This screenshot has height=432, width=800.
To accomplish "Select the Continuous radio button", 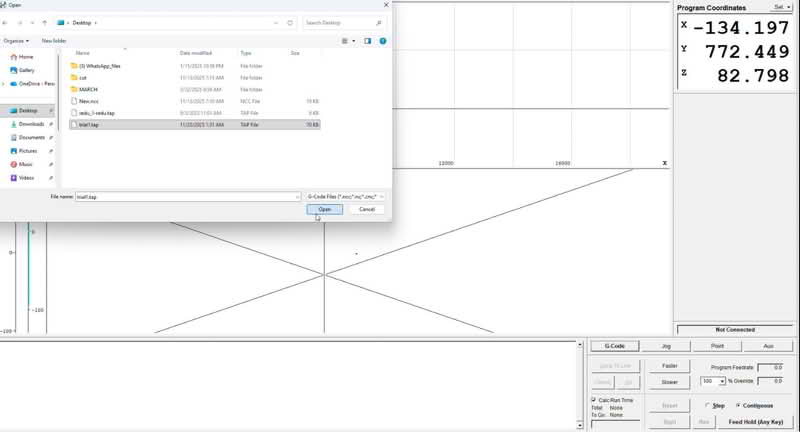I will click(x=738, y=405).
